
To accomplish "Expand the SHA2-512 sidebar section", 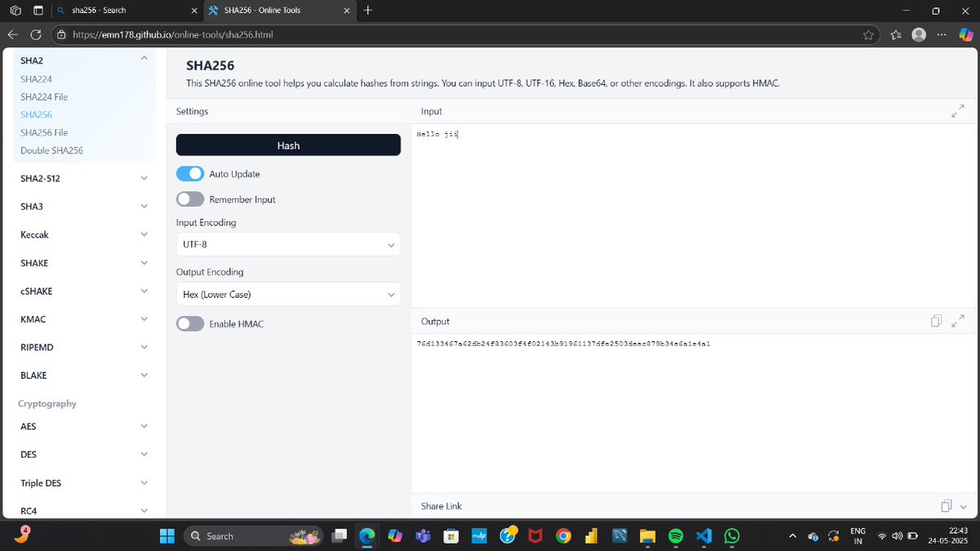I will click(x=145, y=178).
